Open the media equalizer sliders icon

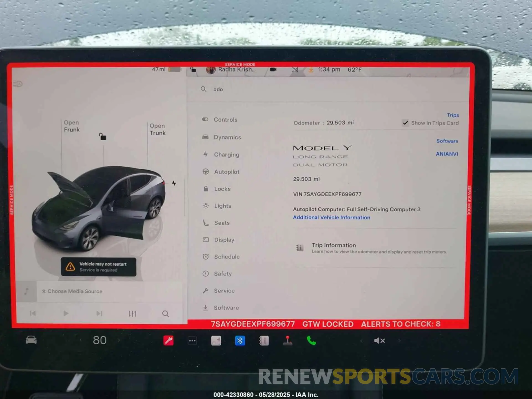tap(132, 314)
